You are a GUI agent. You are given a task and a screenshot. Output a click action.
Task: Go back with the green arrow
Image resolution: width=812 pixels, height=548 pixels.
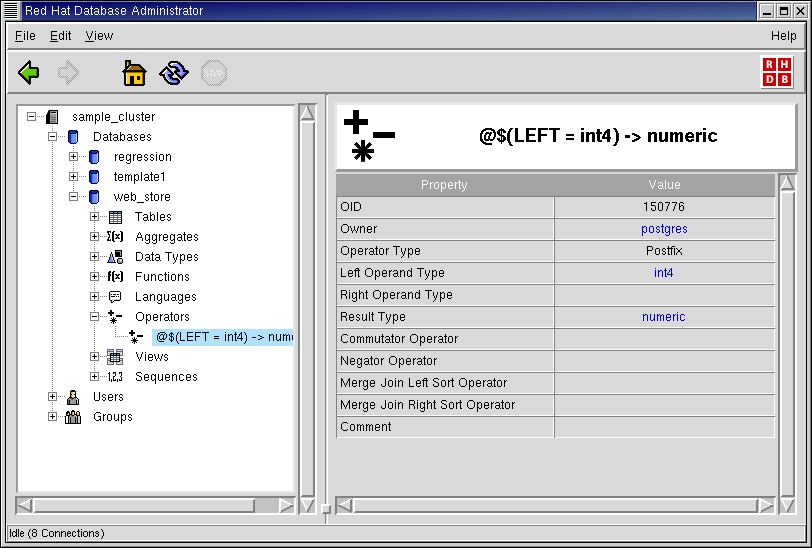(28, 73)
